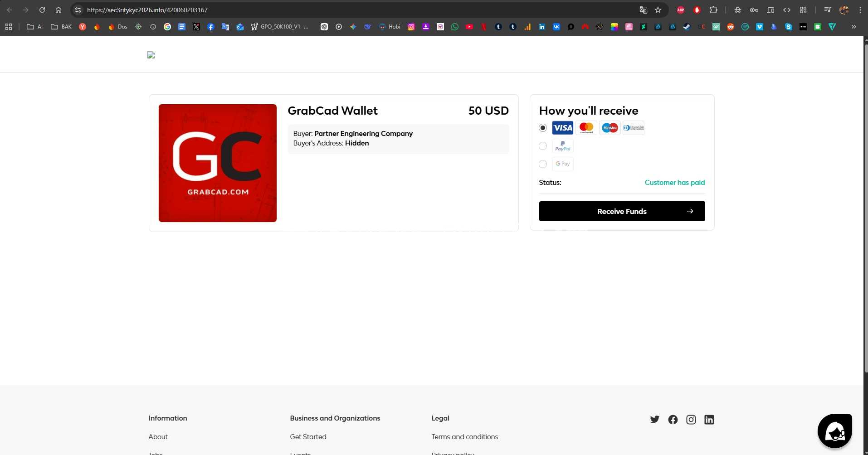This screenshot has height=455, width=868.
Task: Bookmark this page with the star icon
Action: [x=658, y=10]
